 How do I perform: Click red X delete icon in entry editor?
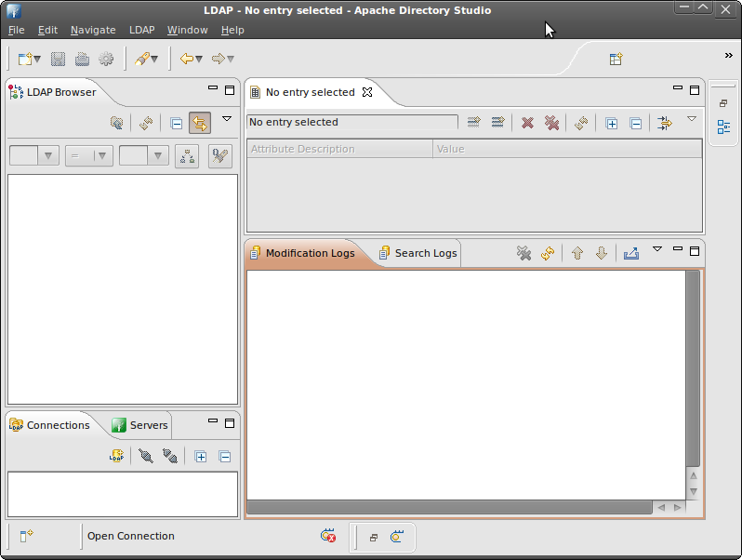coord(527,123)
